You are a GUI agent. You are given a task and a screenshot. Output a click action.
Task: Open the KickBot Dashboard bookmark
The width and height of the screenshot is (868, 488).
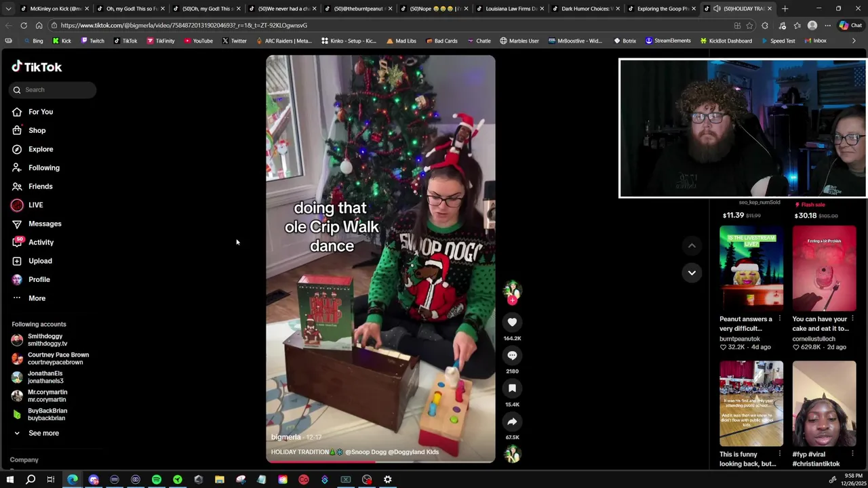[726, 41]
